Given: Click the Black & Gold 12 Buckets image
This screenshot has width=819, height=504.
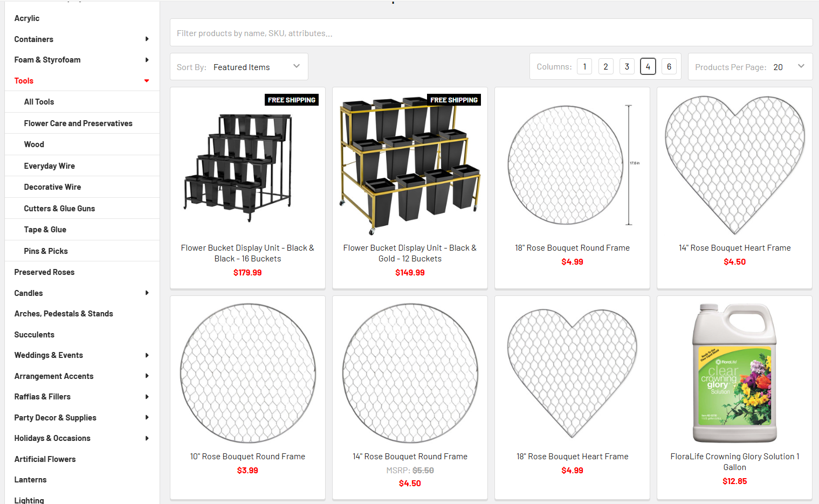Looking at the screenshot, I should click(x=410, y=164).
